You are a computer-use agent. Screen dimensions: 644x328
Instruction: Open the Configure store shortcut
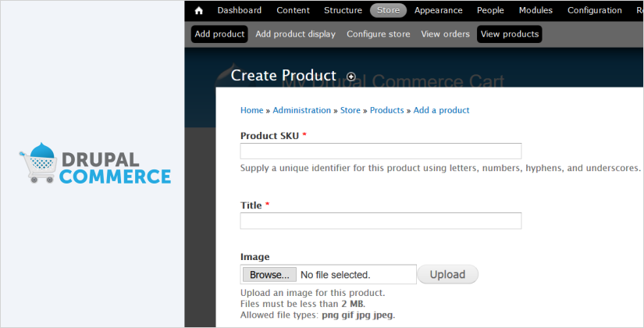coord(378,34)
